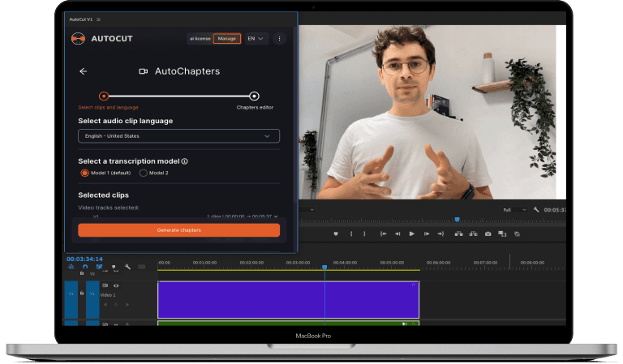Viewport: 623px width, 364px height.
Task: Open the program monitor wrench settings
Action: click(x=536, y=210)
